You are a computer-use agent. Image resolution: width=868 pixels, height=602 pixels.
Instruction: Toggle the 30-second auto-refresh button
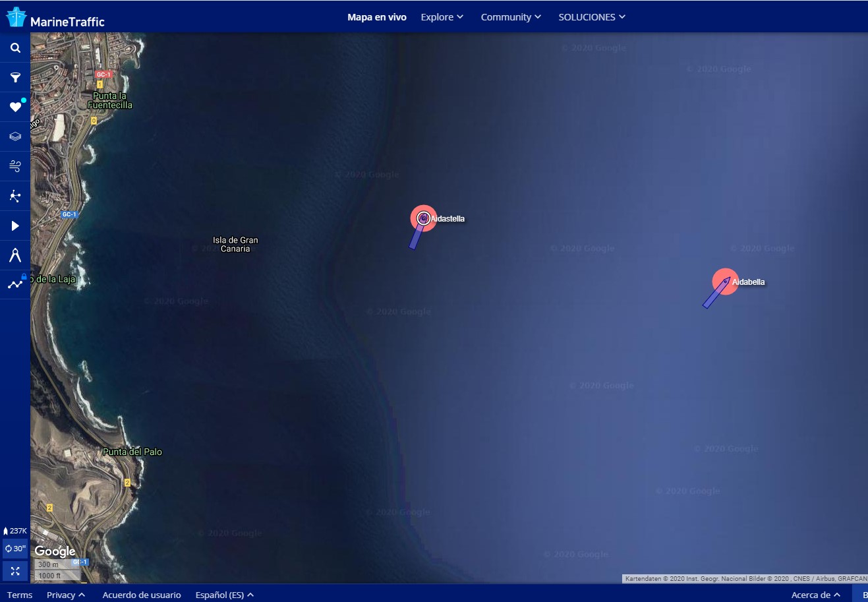click(x=15, y=549)
